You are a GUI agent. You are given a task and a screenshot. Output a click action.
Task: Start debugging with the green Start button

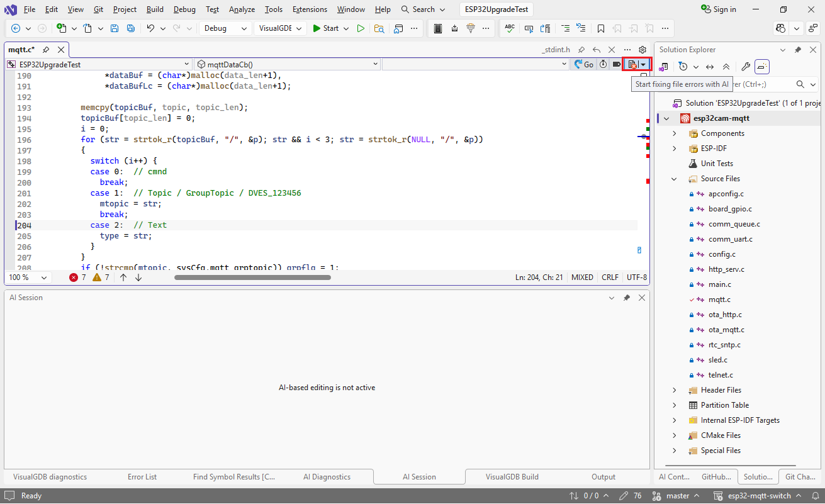(326, 28)
